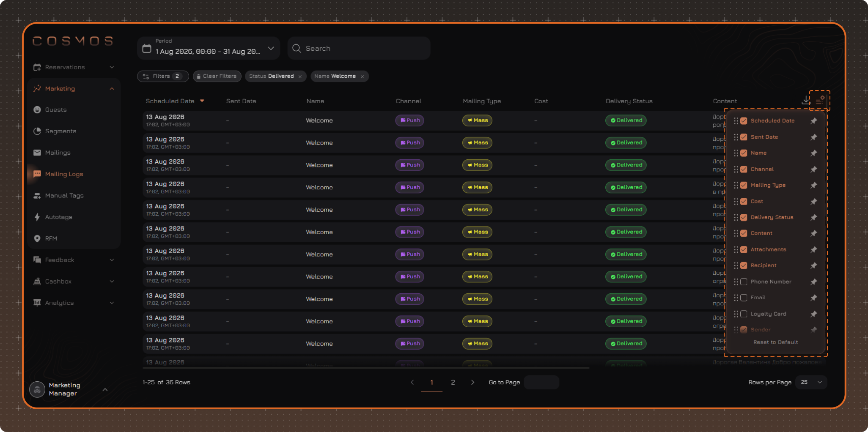Pin the Delivery Status column

[x=813, y=217]
